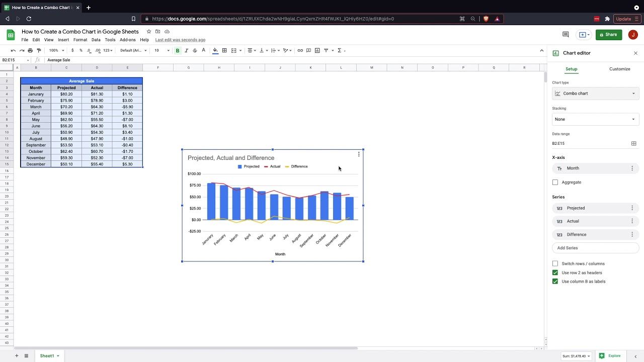Open more number formats dropdown
Viewport: 644px width, 362px height.
[108, 50]
